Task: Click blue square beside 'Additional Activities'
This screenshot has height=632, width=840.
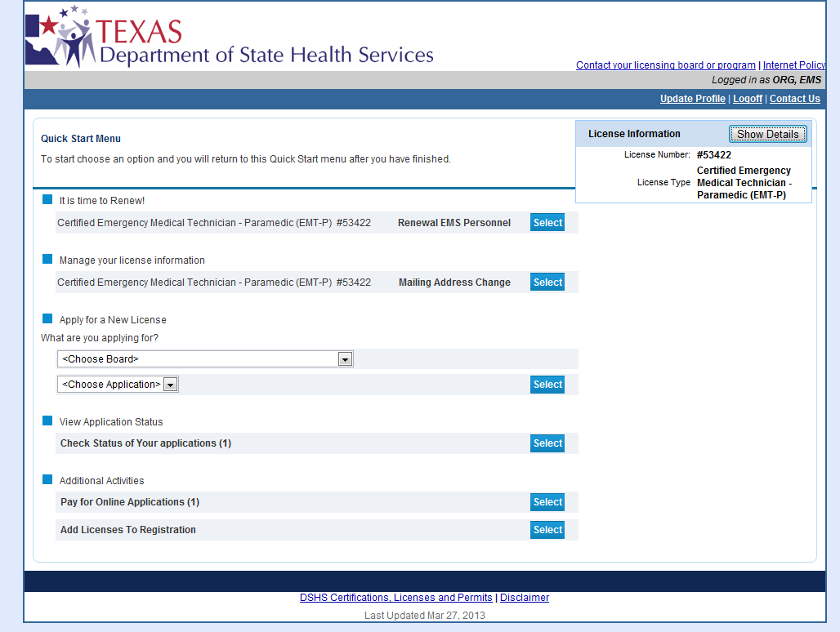Action: (x=47, y=480)
